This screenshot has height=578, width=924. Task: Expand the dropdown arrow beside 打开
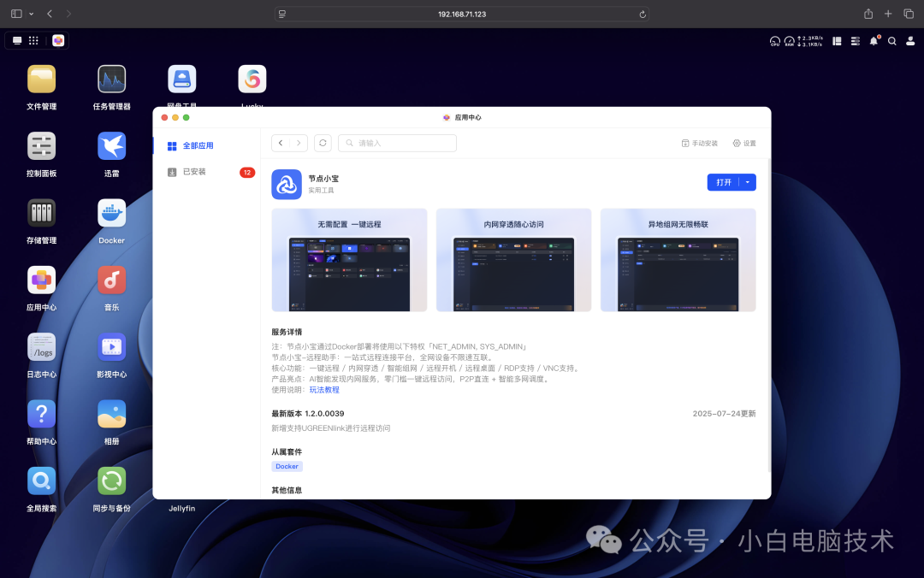tap(748, 183)
